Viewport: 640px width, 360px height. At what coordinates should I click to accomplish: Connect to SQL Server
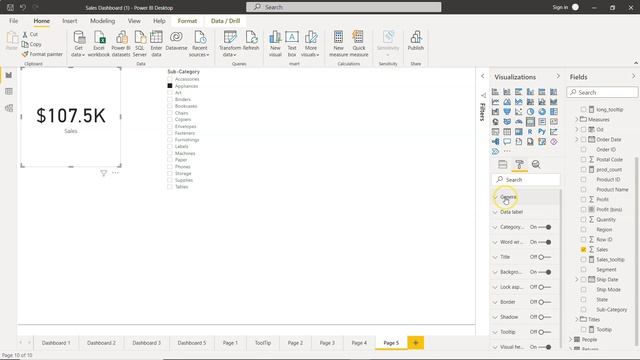pos(140,44)
